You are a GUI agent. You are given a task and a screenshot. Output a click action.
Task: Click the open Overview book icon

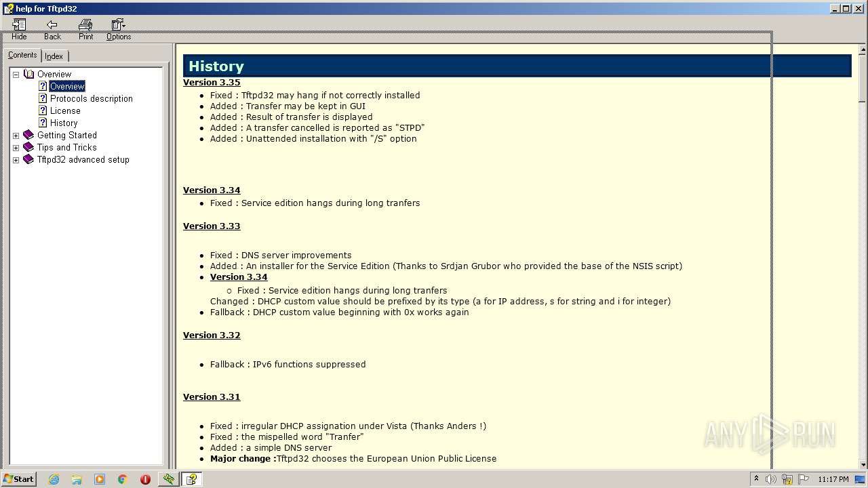[28, 74]
